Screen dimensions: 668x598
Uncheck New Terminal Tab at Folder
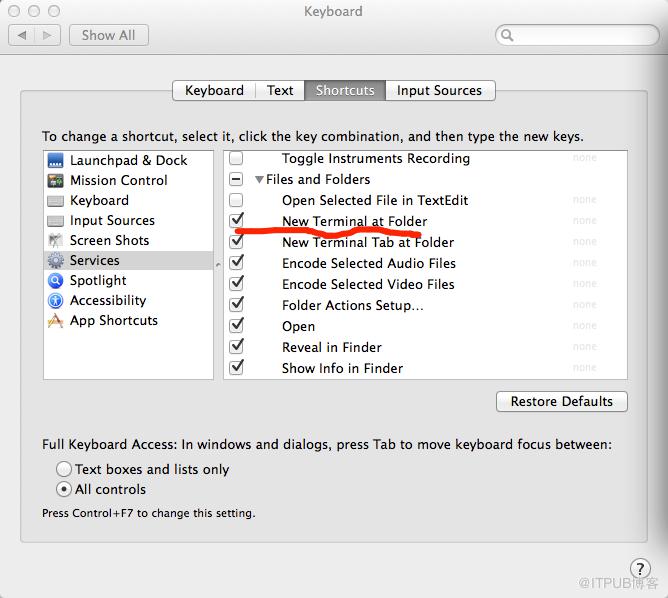236,242
